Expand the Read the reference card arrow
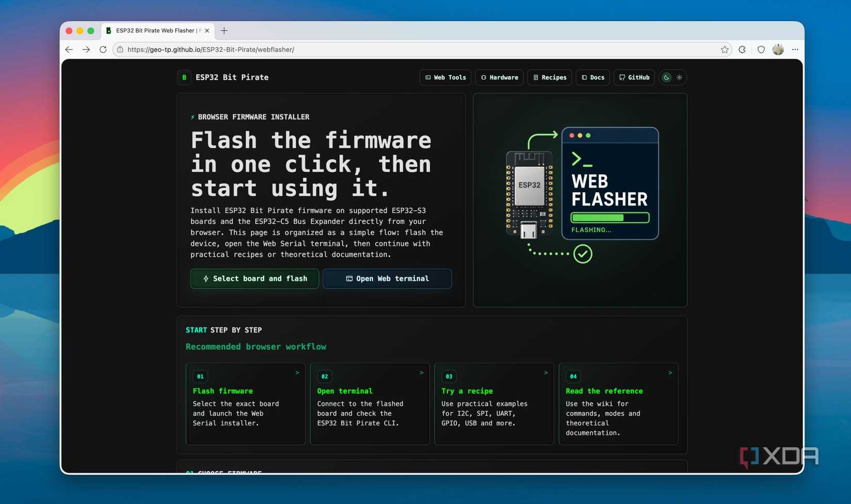This screenshot has height=504, width=851. [x=670, y=373]
